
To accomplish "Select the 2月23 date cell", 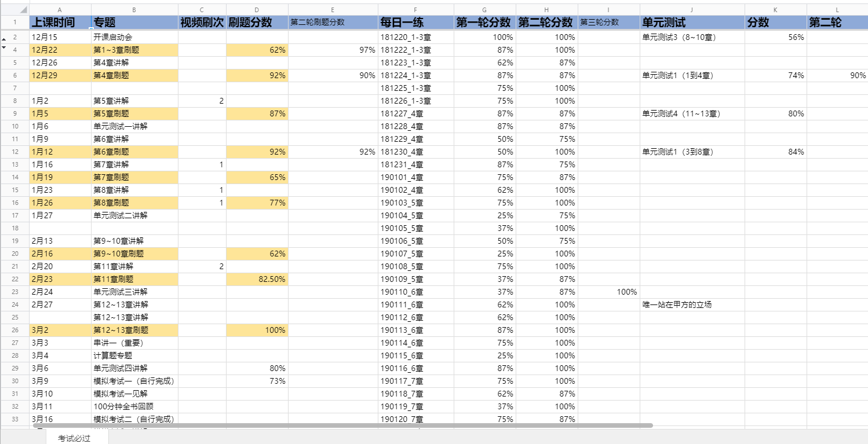I will (x=60, y=279).
